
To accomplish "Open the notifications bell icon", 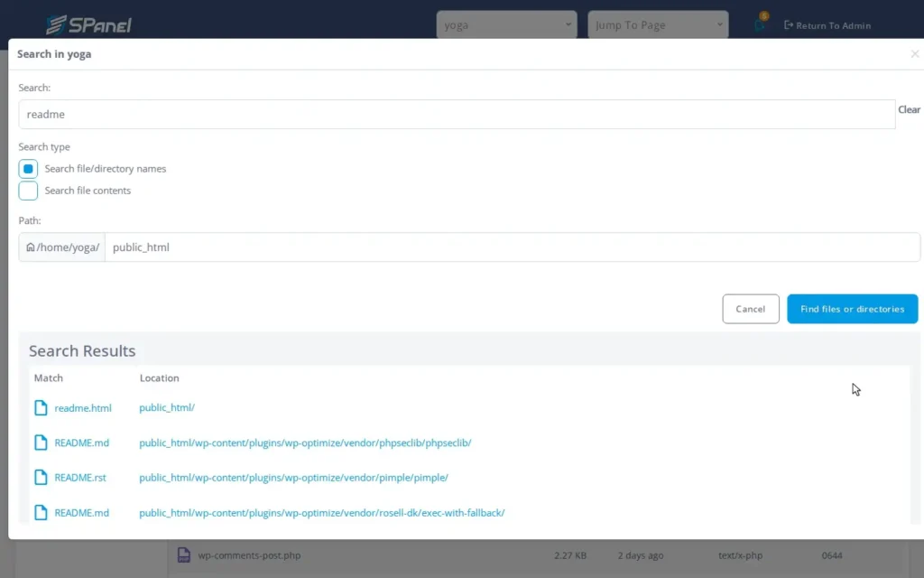I will (761, 23).
